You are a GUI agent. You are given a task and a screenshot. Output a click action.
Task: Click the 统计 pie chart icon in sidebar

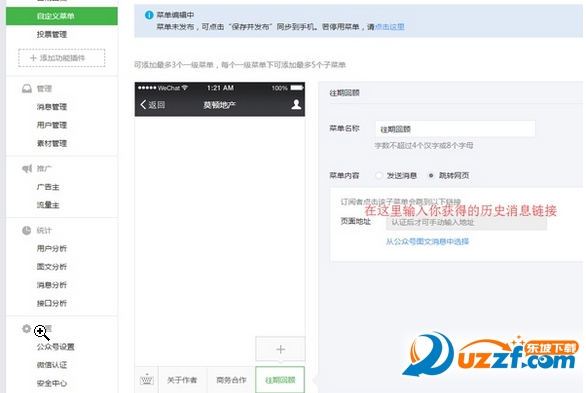coord(27,230)
